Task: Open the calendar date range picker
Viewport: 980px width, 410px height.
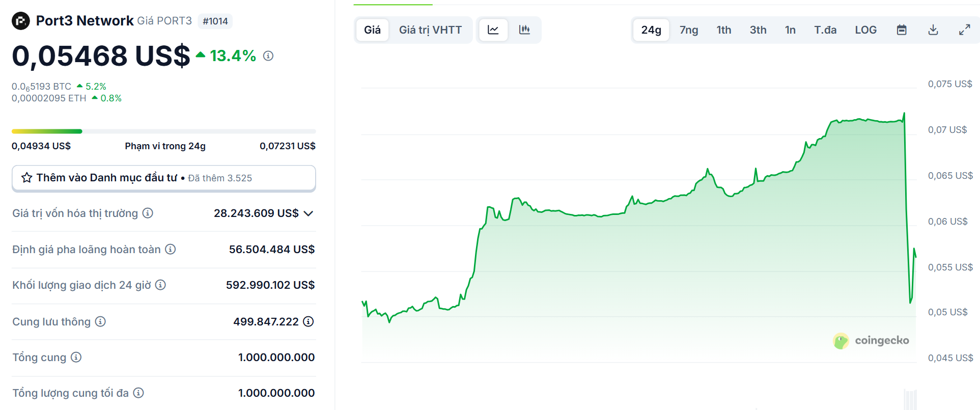Action: 902,30
